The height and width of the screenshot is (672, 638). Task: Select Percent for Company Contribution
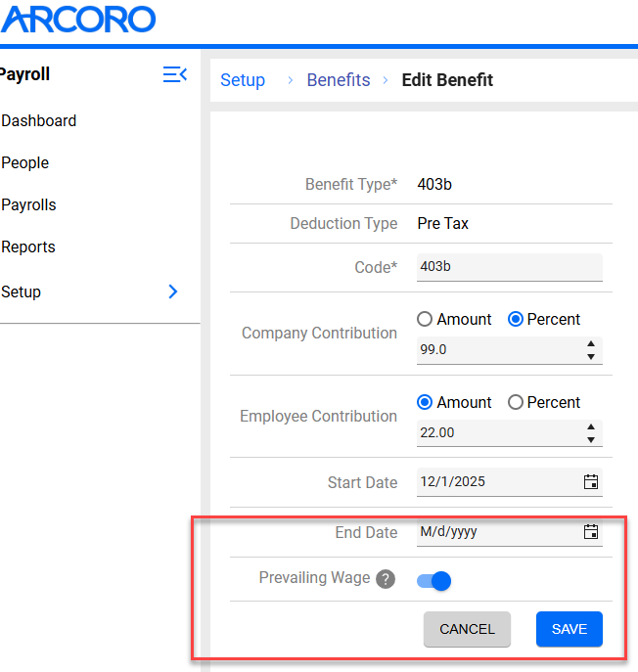[516, 319]
